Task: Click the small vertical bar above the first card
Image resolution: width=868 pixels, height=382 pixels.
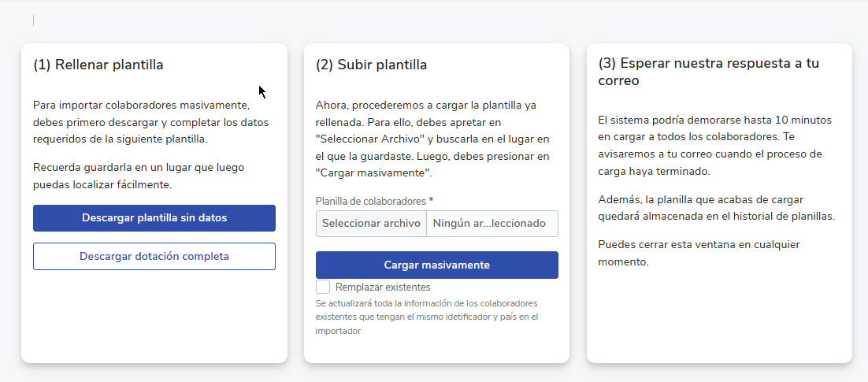Action: pyautogui.click(x=33, y=20)
